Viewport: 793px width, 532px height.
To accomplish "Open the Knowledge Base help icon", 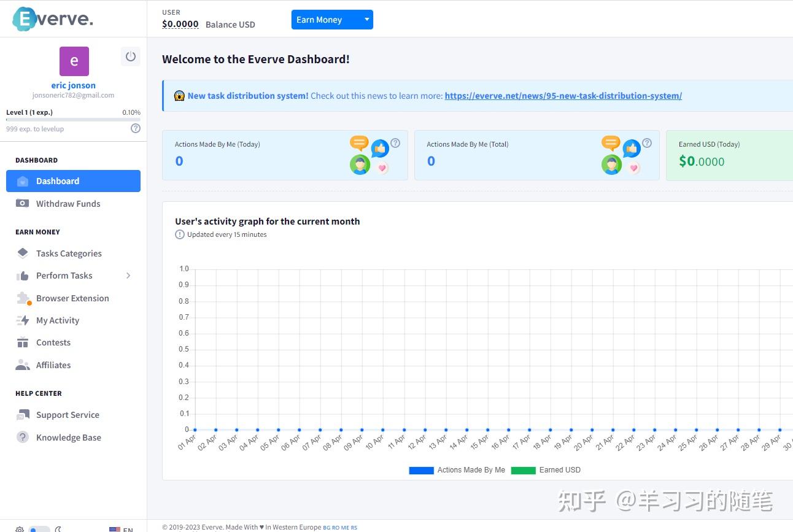I will 22,437.
